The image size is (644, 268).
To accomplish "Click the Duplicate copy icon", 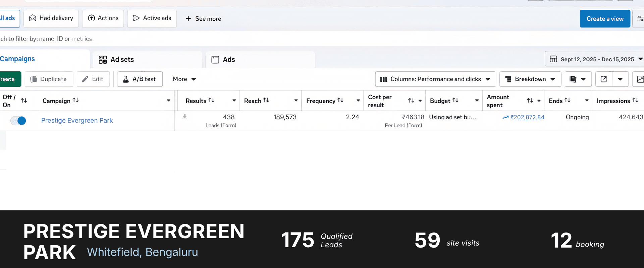I will click(34, 79).
